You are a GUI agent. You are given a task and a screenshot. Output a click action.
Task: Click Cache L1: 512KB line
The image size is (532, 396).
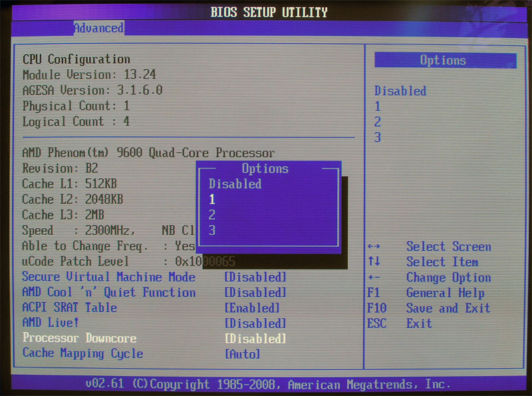coord(69,184)
